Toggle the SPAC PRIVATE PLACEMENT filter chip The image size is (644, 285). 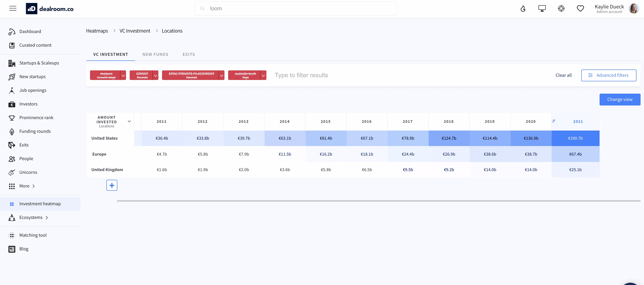click(191, 75)
